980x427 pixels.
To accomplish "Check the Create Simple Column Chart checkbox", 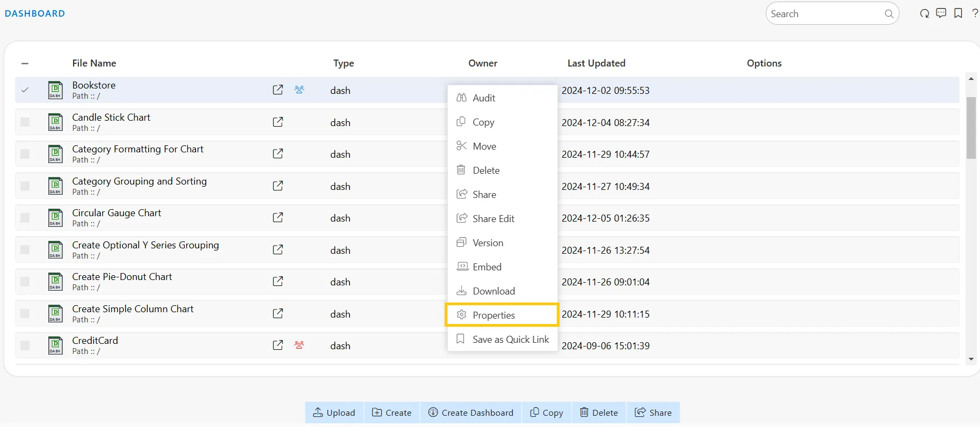I will 25,313.
